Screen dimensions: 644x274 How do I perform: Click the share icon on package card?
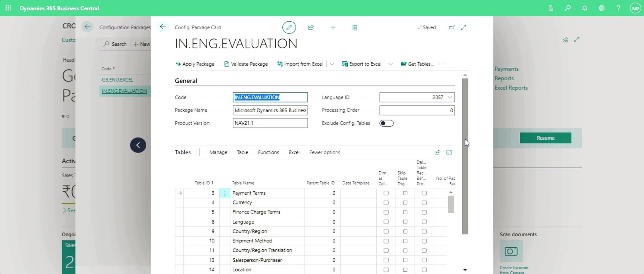click(x=311, y=27)
